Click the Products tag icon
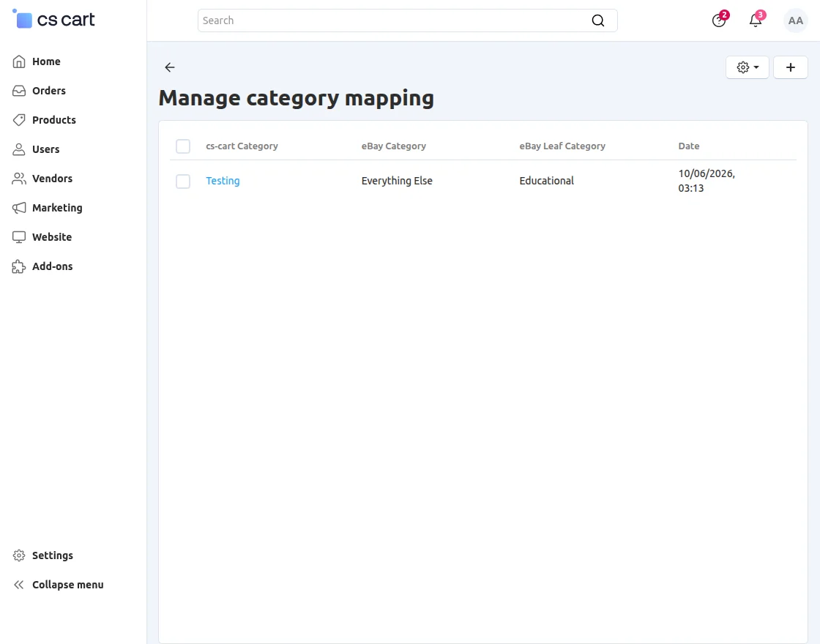The width and height of the screenshot is (820, 644). [19, 120]
